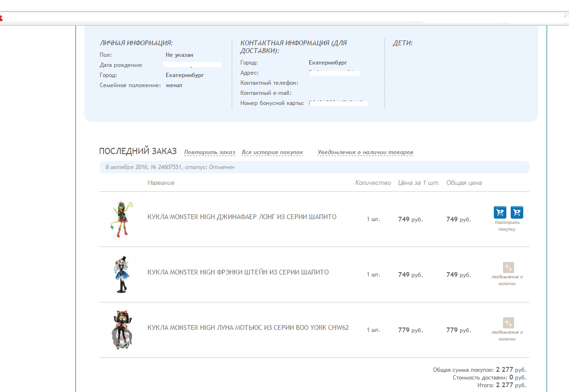Click the 'Итого: 2 277 руб.' line
The image size is (569, 392).
point(502,385)
